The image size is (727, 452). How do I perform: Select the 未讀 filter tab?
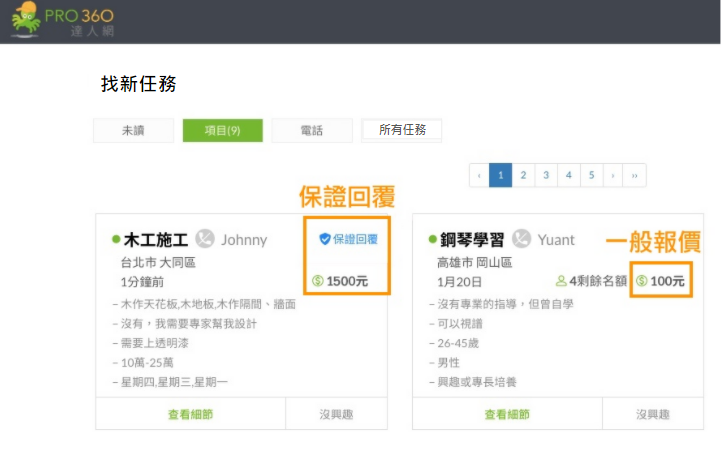click(x=133, y=130)
